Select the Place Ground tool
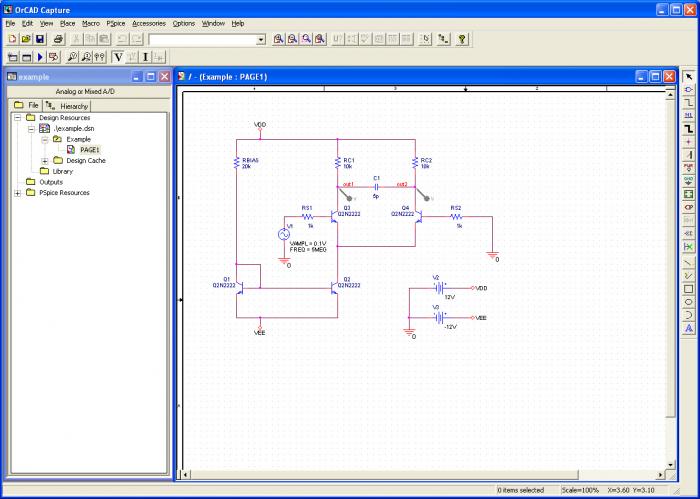The height and width of the screenshot is (499, 700). click(689, 180)
